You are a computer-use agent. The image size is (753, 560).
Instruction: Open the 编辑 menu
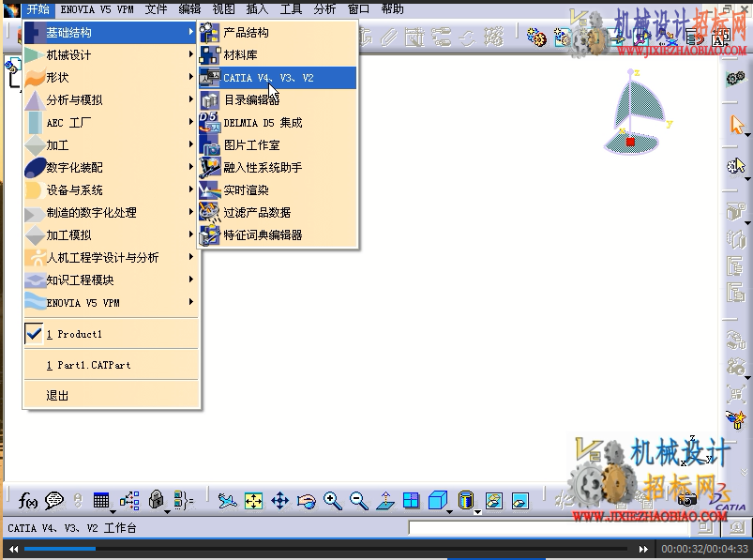pos(189,9)
